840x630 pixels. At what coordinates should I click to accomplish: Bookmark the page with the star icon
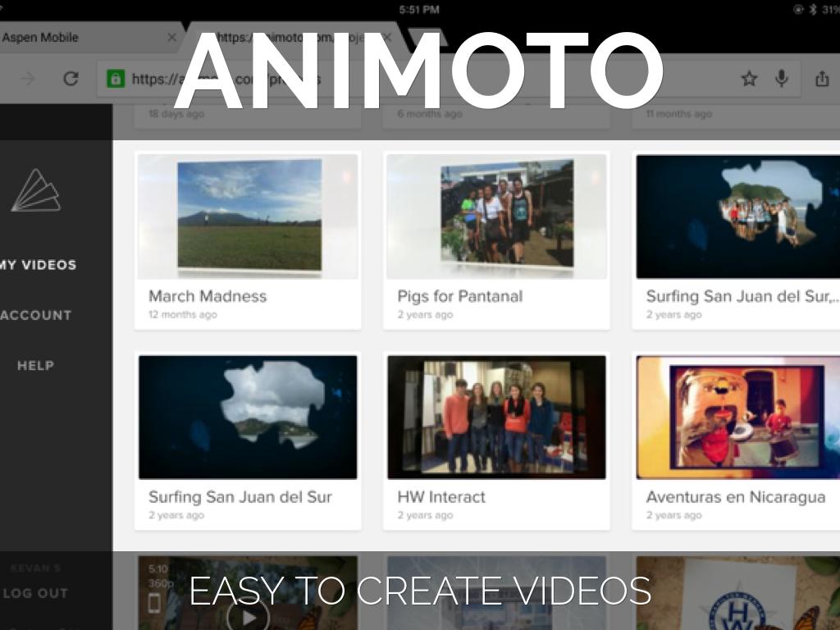[x=749, y=79]
